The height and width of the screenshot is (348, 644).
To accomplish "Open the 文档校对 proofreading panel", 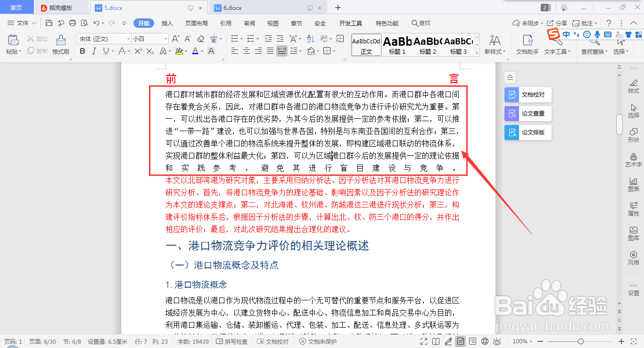I will (528, 95).
